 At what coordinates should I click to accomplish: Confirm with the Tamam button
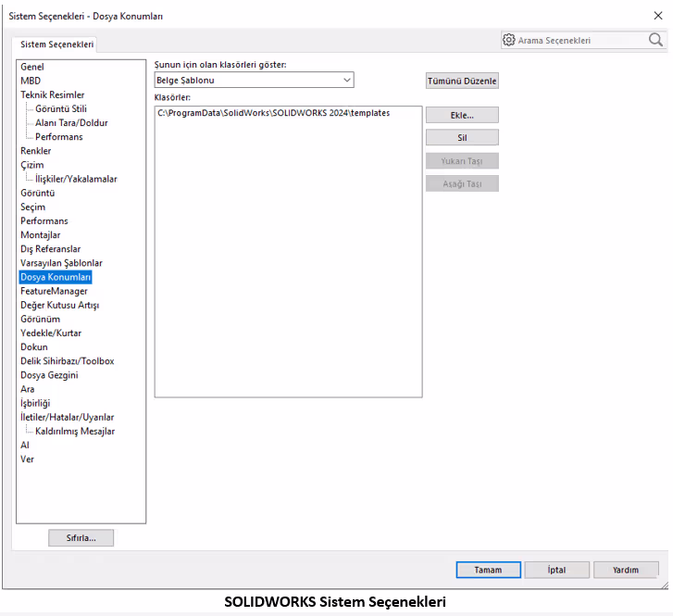click(488, 570)
